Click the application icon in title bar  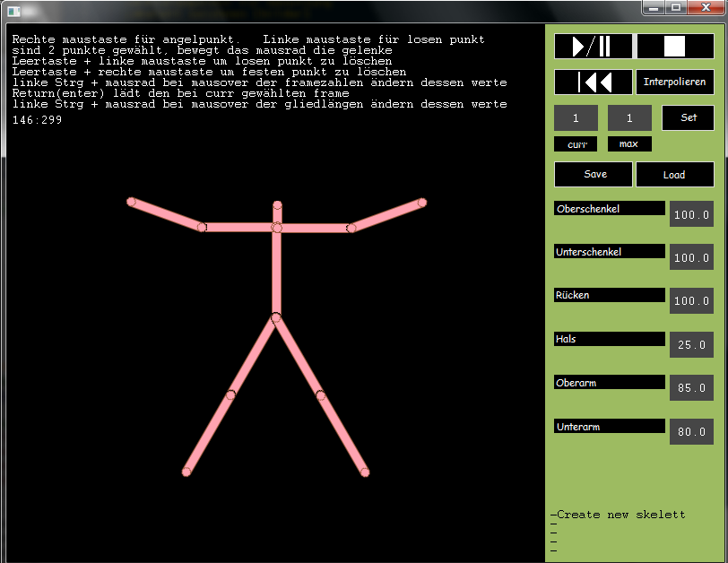click(13, 10)
